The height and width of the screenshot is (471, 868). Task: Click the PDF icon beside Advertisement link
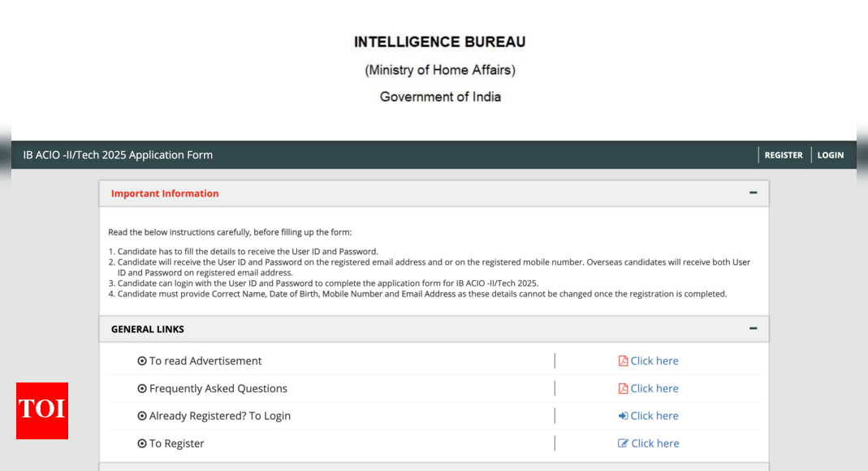[x=623, y=361]
